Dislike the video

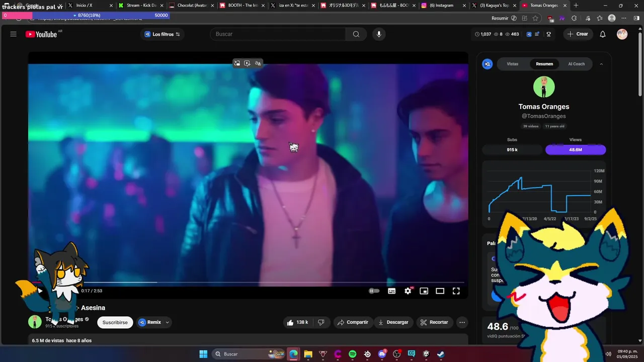point(321,322)
